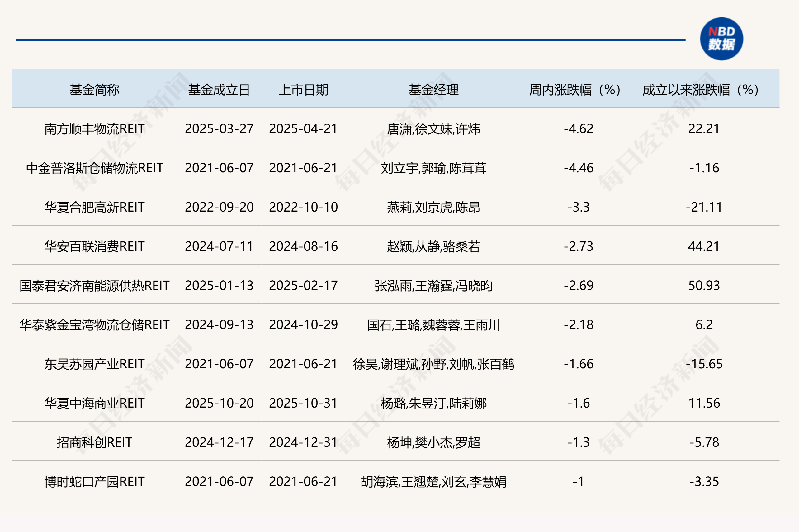Click 博时蛇口产园REIT fund name
The image size is (799, 532).
pyautogui.click(x=94, y=482)
